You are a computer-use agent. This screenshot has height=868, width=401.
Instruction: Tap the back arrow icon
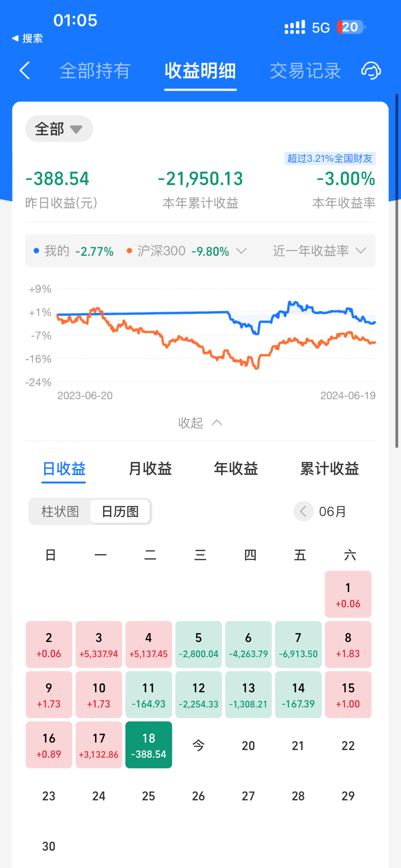[25, 71]
